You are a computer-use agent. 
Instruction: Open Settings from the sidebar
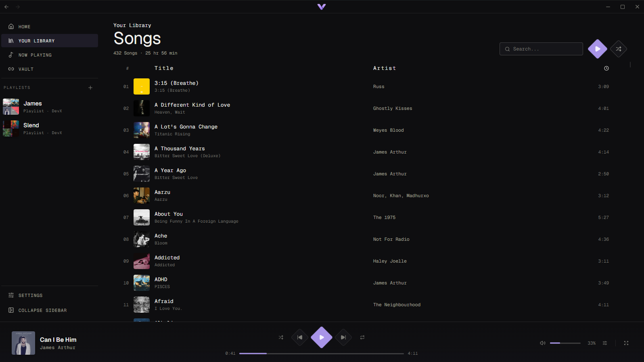point(50,295)
